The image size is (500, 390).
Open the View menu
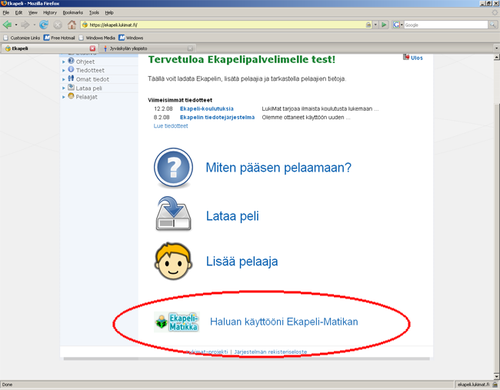(33, 13)
